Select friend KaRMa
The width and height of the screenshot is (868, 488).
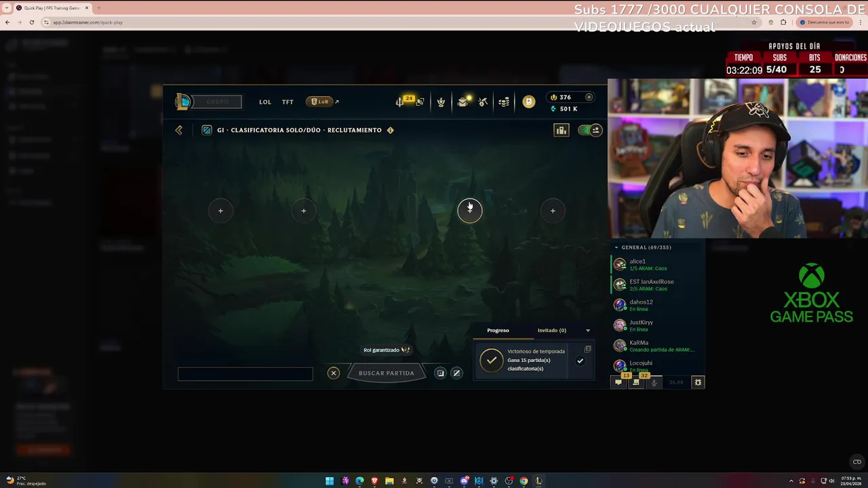(x=658, y=346)
